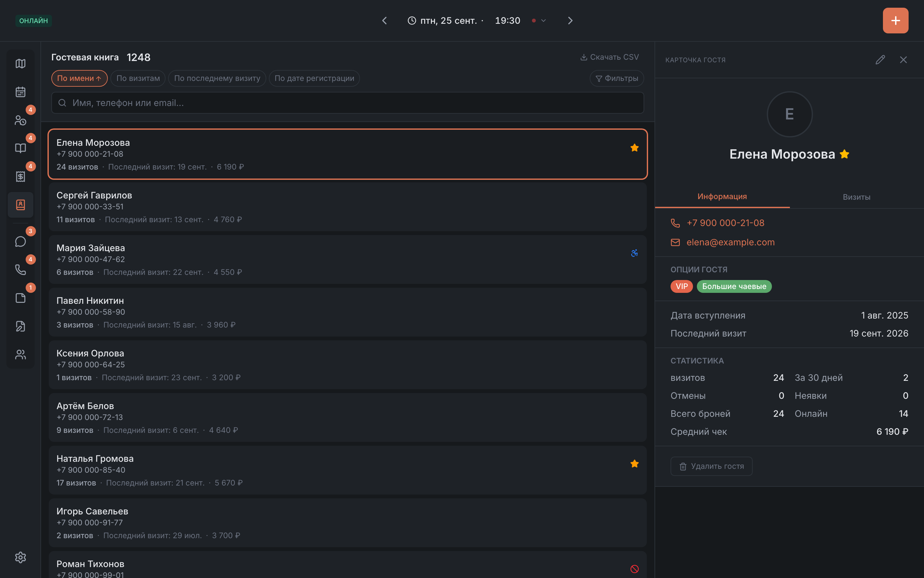Open the waitlist guests-with-clock sidebar icon
The height and width of the screenshot is (578, 924).
coord(21,120)
